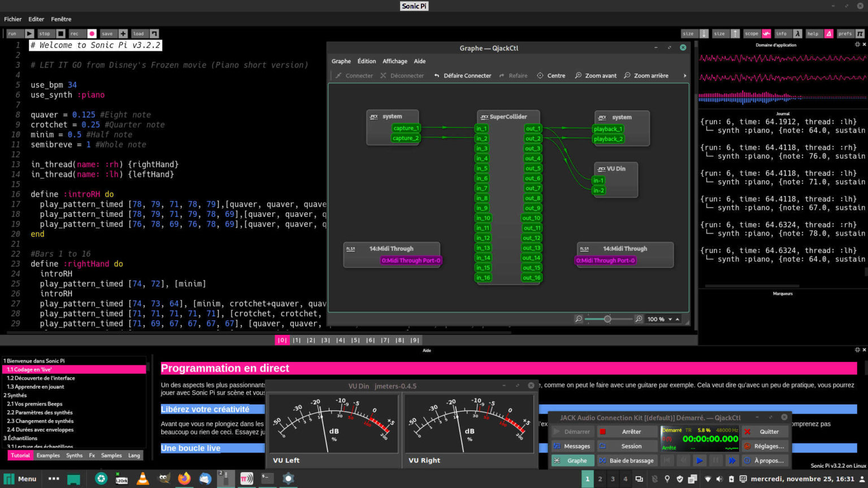Click the Run play icon to start code
868x488 pixels.
[x=29, y=34]
